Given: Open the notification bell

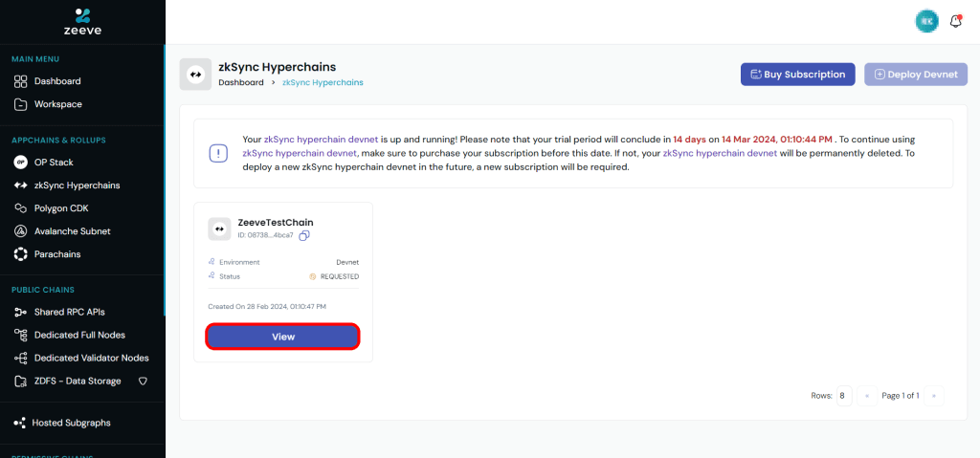Looking at the screenshot, I should pos(956,22).
